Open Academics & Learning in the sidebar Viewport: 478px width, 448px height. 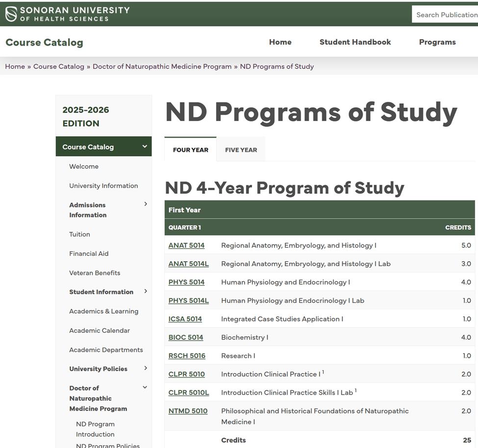(x=103, y=311)
